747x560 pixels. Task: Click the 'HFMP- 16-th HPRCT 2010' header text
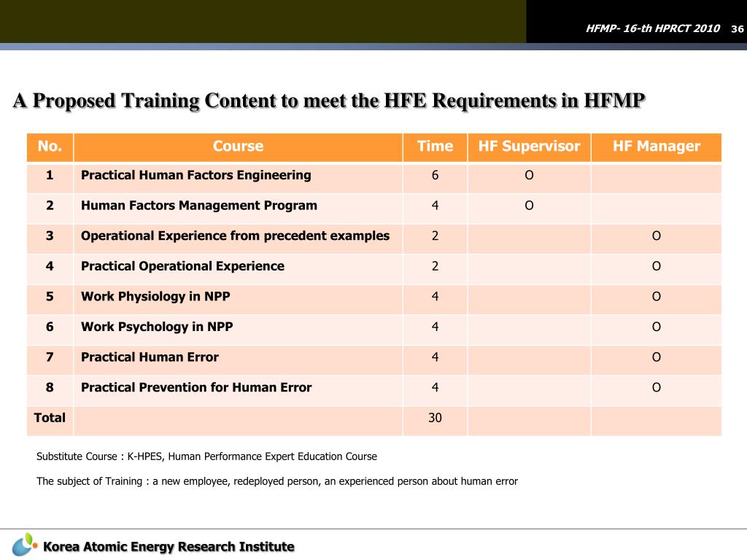tap(653, 28)
